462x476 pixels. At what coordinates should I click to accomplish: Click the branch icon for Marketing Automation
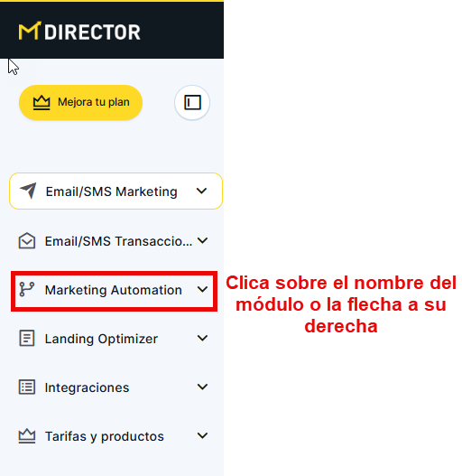[27, 289]
